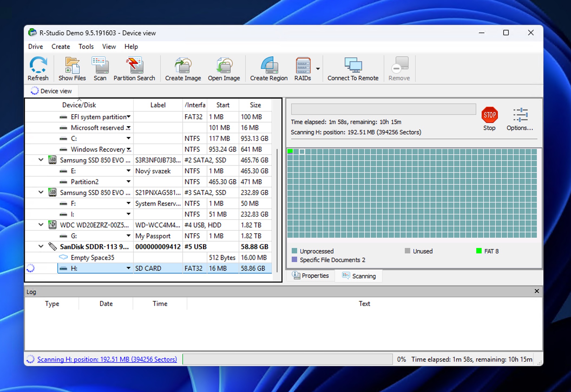Click the green FAT 8 legend swatch
571x392 pixels.
pos(478,251)
